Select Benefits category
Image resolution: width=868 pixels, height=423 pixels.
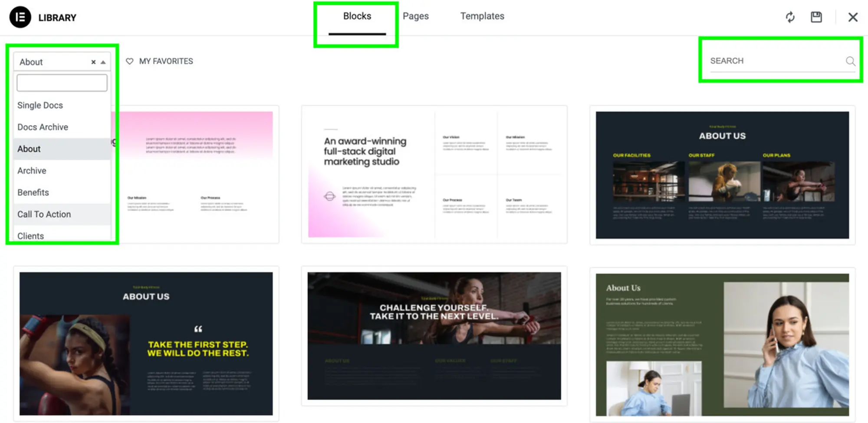[x=62, y=192]
